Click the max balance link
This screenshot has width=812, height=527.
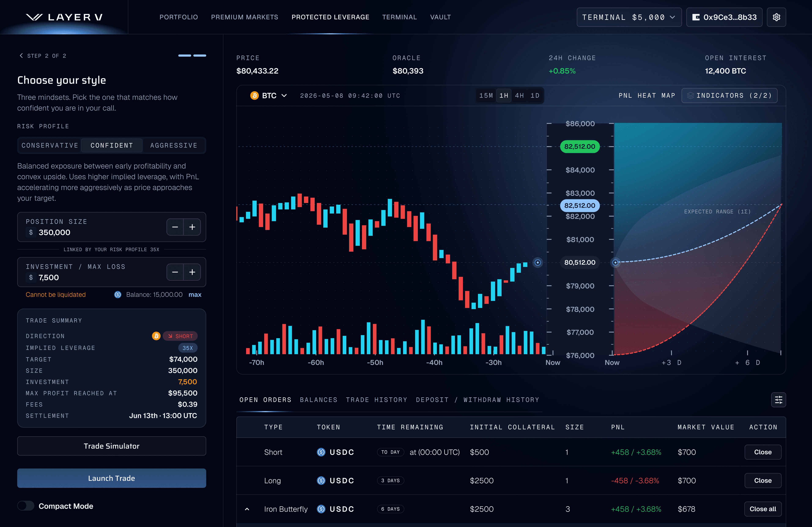point(195,295)
